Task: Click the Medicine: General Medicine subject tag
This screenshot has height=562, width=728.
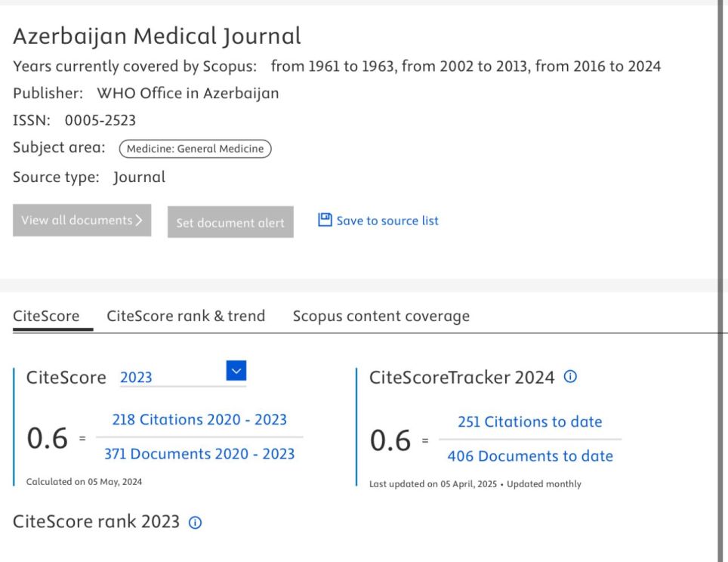Action: [195, 149]
